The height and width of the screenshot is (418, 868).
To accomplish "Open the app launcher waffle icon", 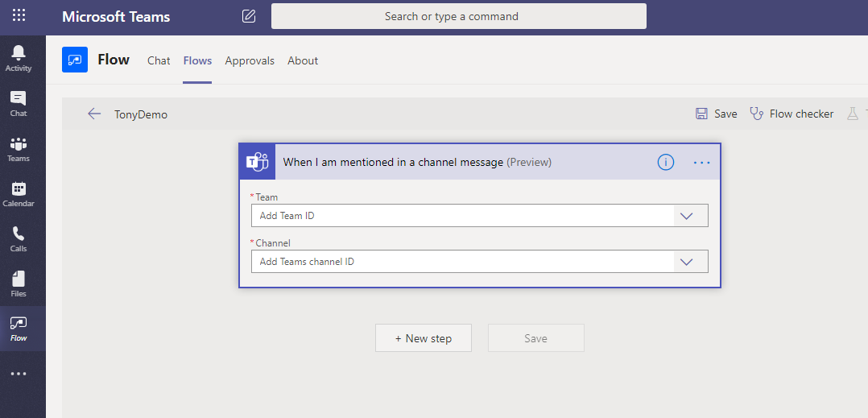I will [x=19, y=15].
